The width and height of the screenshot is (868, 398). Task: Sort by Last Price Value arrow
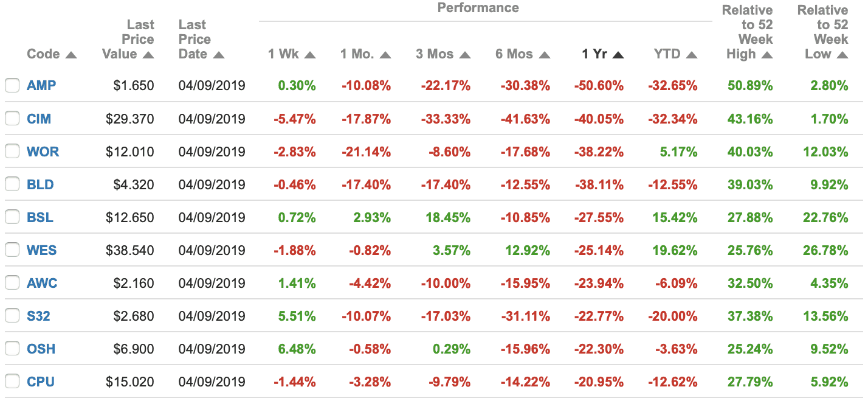coord(148,55)
